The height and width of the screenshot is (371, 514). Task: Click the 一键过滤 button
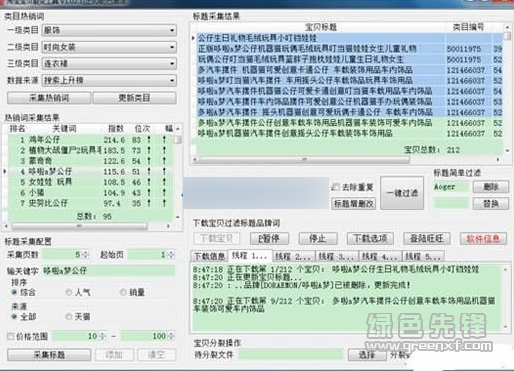[x=402, y=193]
